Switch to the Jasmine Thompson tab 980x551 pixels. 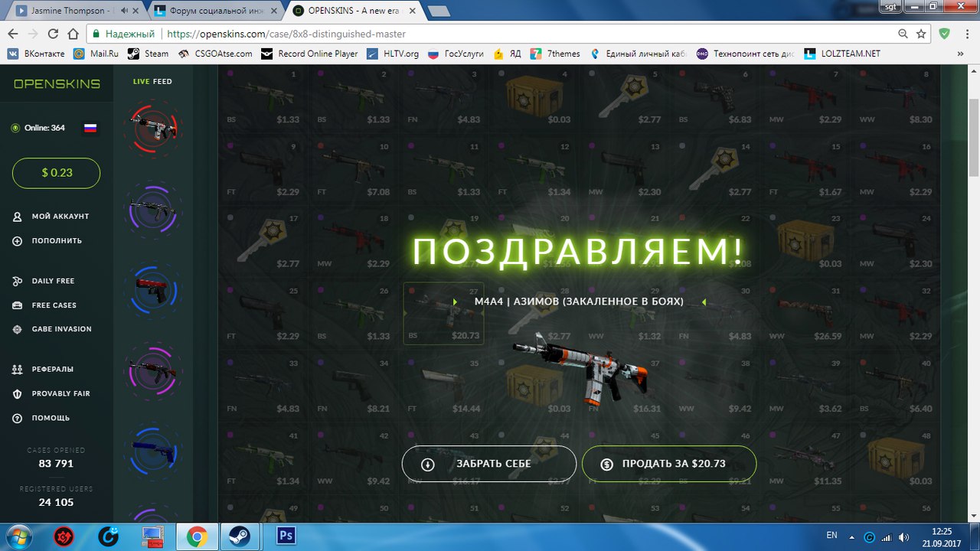(69, 11)
